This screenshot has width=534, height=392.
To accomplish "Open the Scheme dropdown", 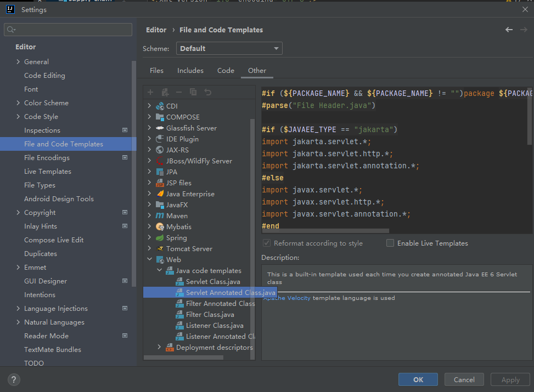I will pyautogui.click(x=229, y=48).
